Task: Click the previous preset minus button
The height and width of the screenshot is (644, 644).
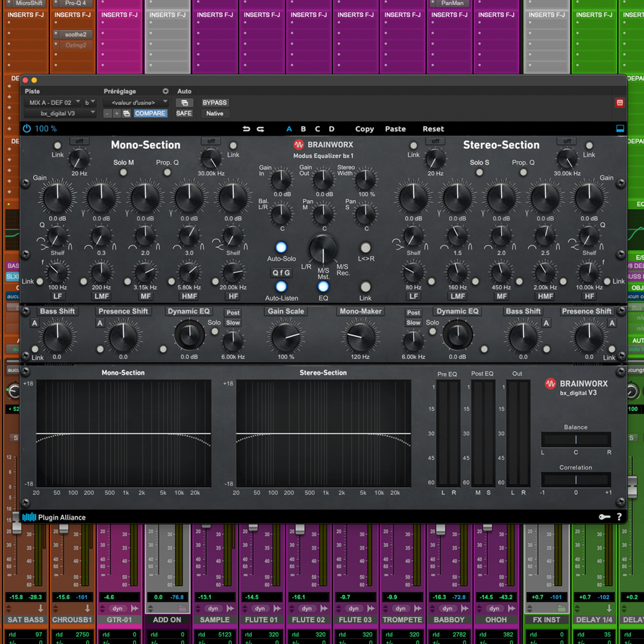Action: (107, 113)
